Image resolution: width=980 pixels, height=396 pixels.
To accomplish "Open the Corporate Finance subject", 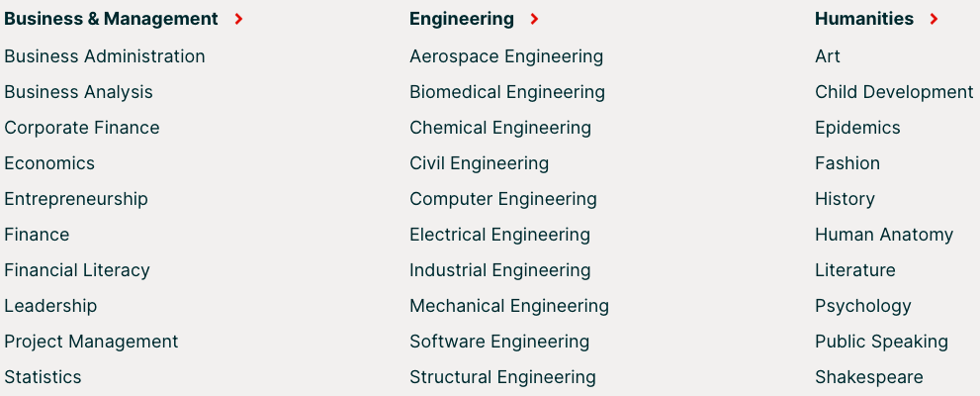I will (82, 128).
